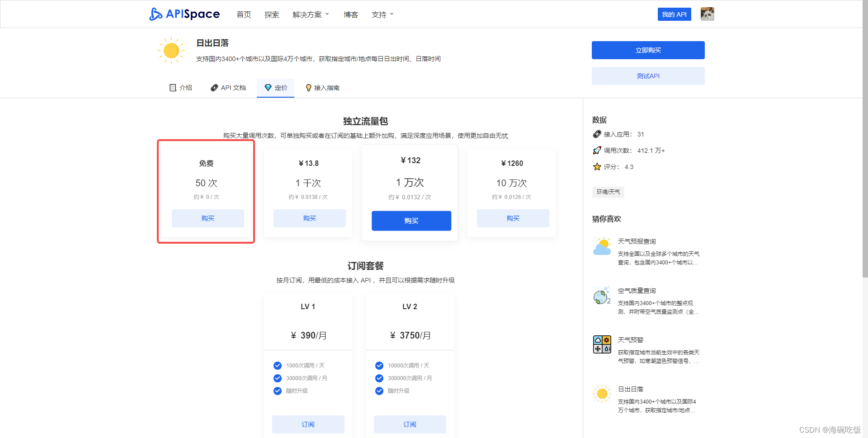
Task: Click the rocket icon next to 调用次数
Action: point(597,151)
